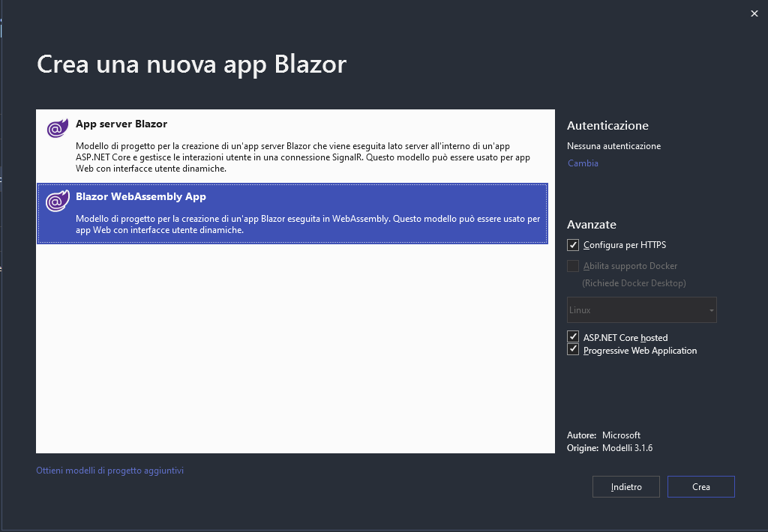Click the Avanzate section heading
Viewport: 768px width, 532px height.
[589, 224]
